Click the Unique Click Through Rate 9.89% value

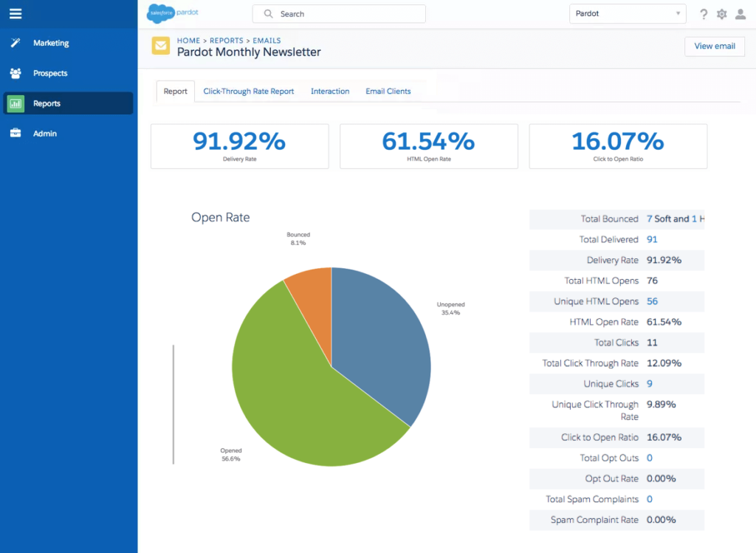(661, 405)
